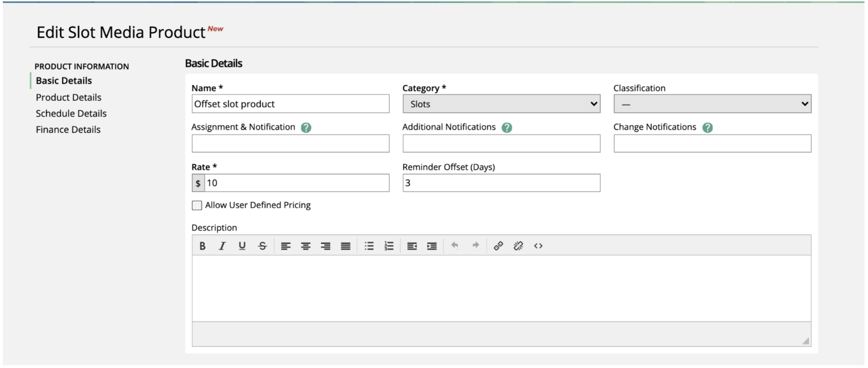
Task: Center align the description text
Action: click(305, 246)
